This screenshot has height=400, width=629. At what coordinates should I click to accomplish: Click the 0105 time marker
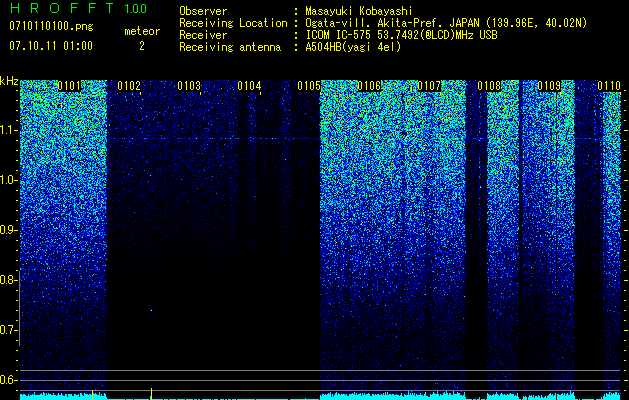pos(309,86)
